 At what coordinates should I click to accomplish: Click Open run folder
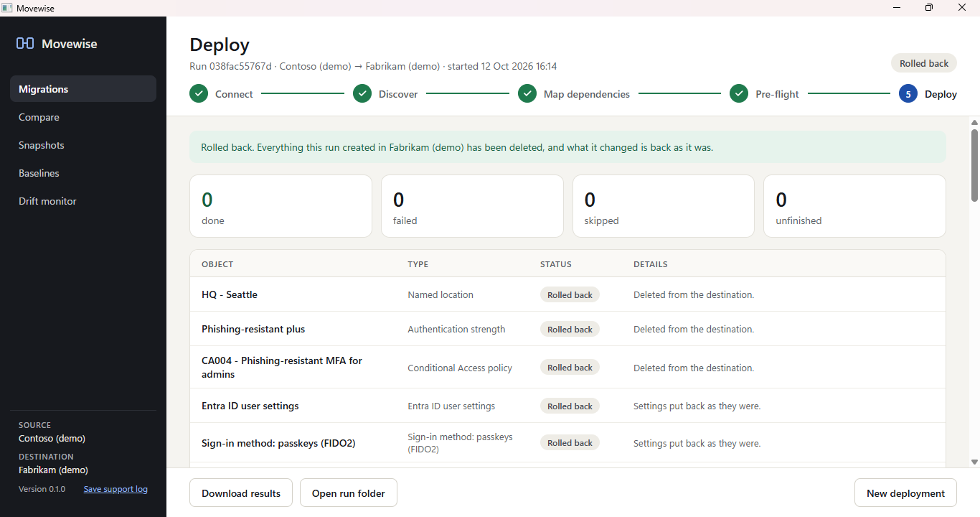(x=349, y=493)
